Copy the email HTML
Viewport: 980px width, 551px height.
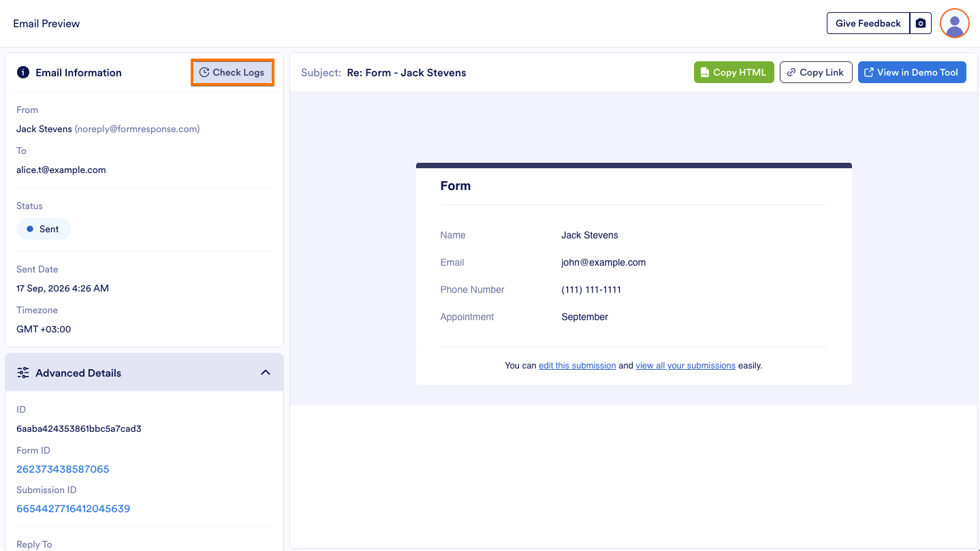click(x=733, y=72)
